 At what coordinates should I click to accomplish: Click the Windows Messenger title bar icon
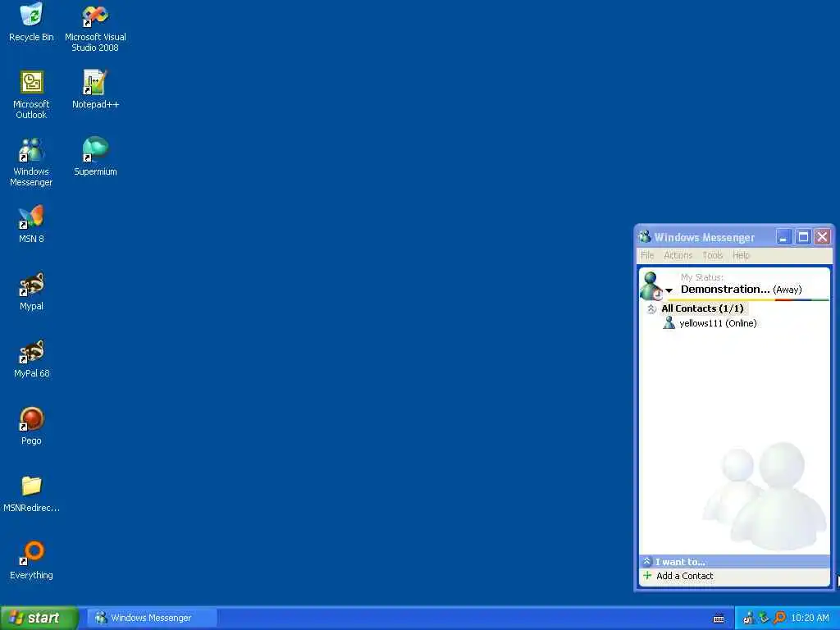645,236
